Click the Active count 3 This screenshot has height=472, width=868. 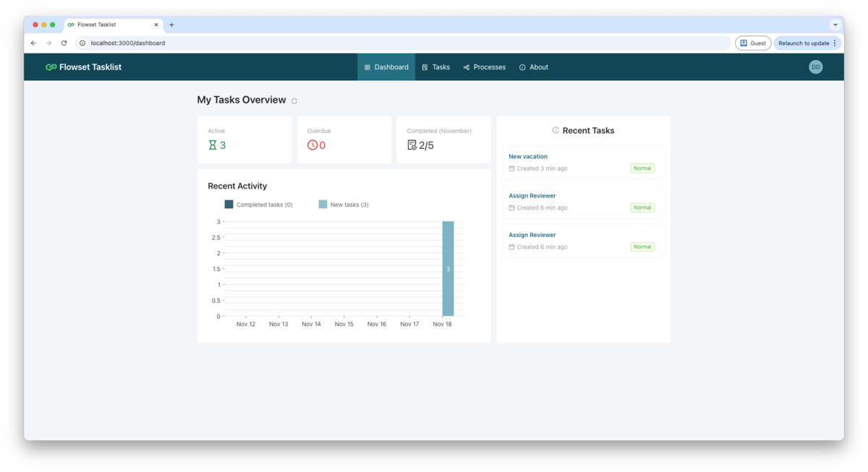tap(223, 145)
